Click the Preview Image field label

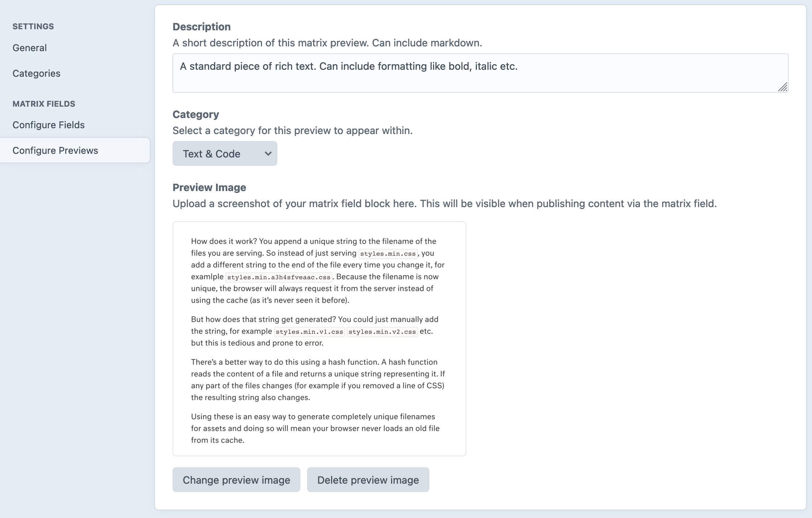[209, 187]
